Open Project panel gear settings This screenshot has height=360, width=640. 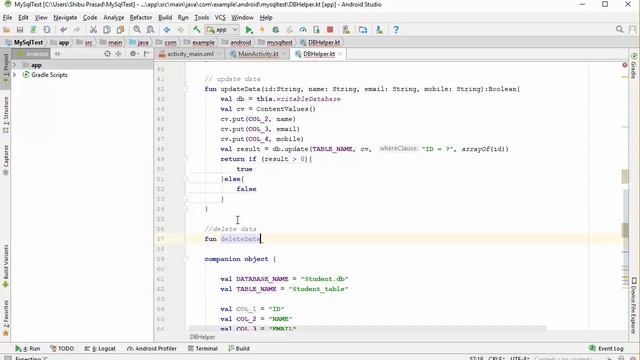coord(133,53)
